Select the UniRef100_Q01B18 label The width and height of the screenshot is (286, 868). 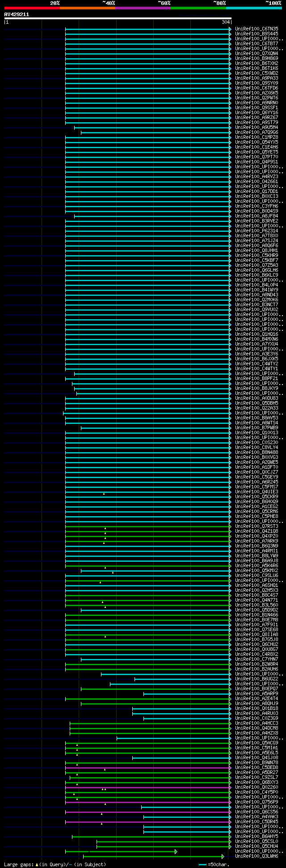(x=257, y=708)
